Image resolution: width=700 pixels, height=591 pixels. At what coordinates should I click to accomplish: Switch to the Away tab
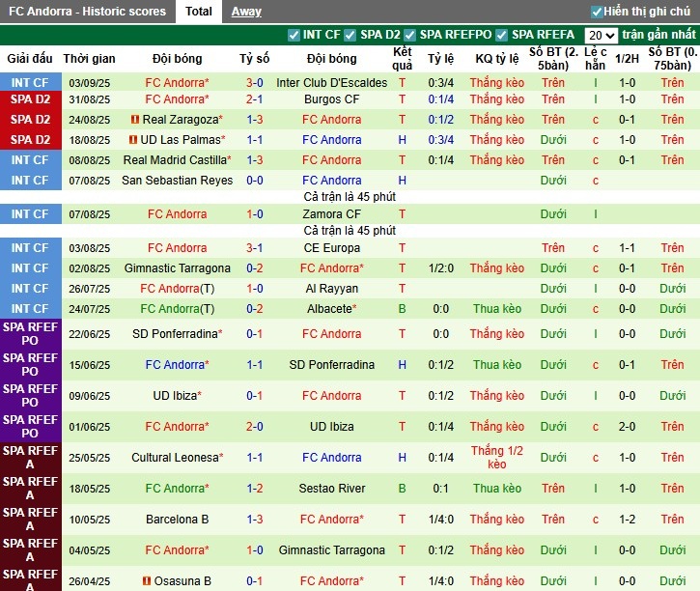[246, 12]
